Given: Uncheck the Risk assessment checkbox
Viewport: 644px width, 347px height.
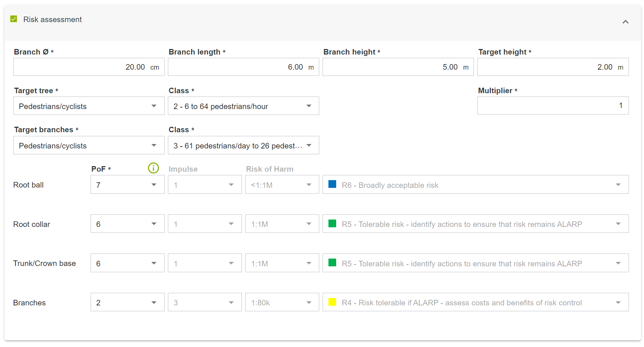Looking at the screenshot, I should [x=14, y=19].
